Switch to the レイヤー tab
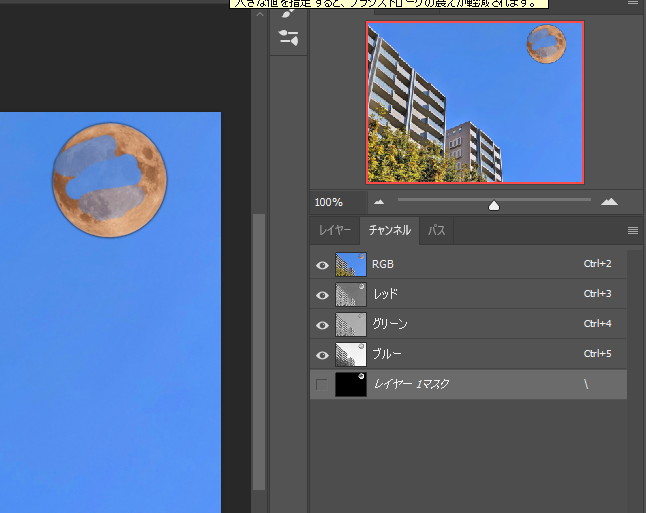Image resolution: width=646 pixels, height=513 pixels. [335, 230]
